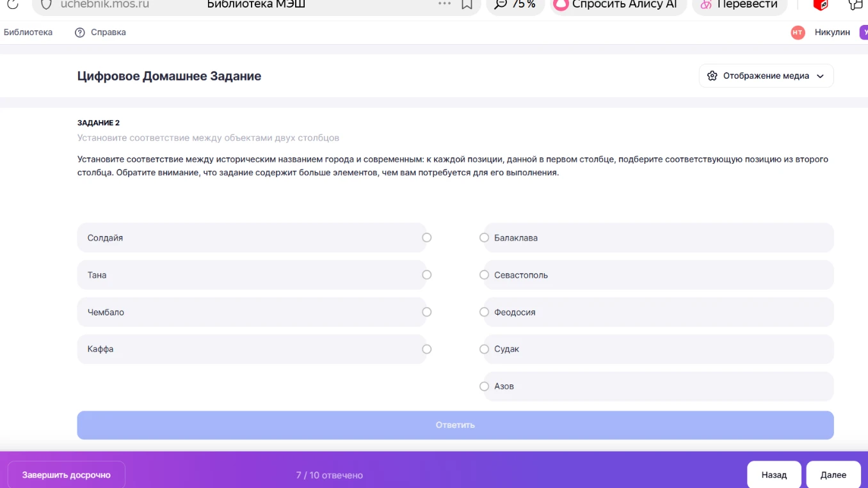The height and width of the screenshot is (488, 868).
Task: Select the radio circle next to Чембало
Action: (427, 312)
